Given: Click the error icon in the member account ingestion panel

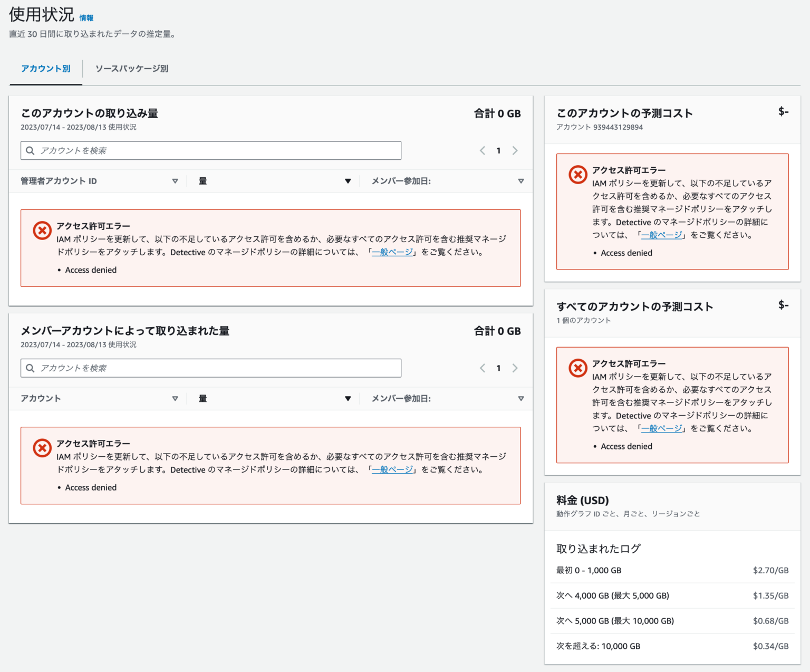Looking at the screenshot, I should [x=42, y=448].
